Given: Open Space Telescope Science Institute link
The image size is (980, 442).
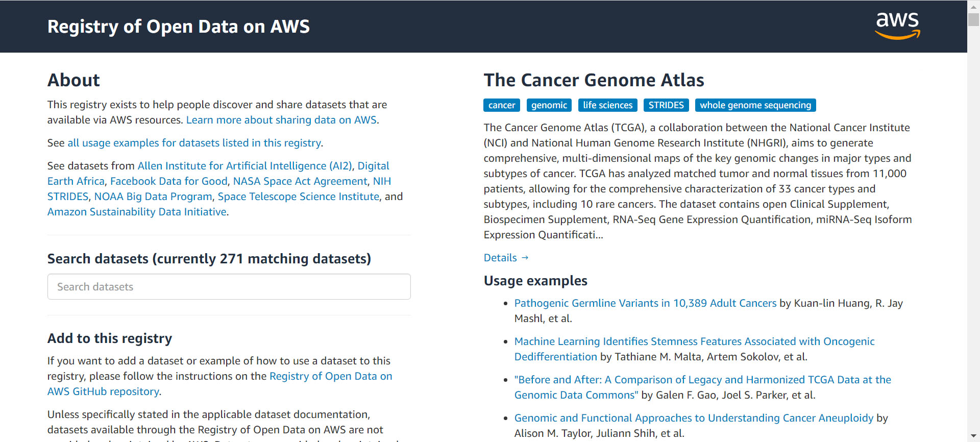Looking at the screenshot, I should pos(299,197).
